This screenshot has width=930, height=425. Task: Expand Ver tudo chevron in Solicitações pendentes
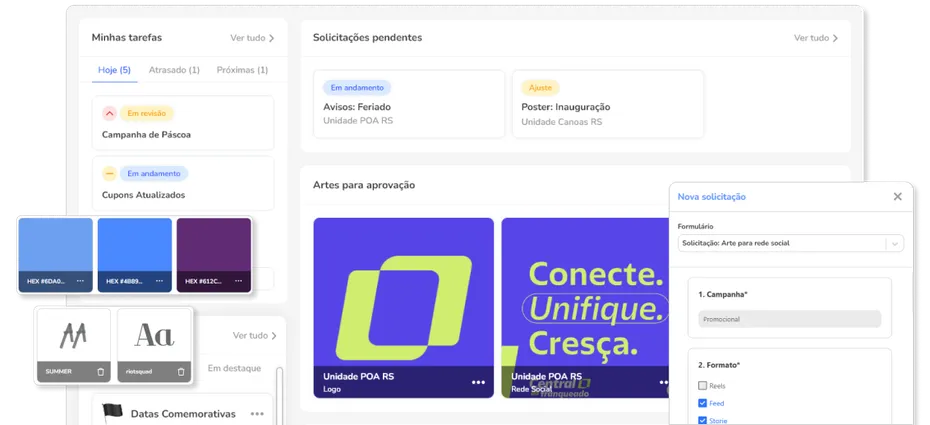835,38
